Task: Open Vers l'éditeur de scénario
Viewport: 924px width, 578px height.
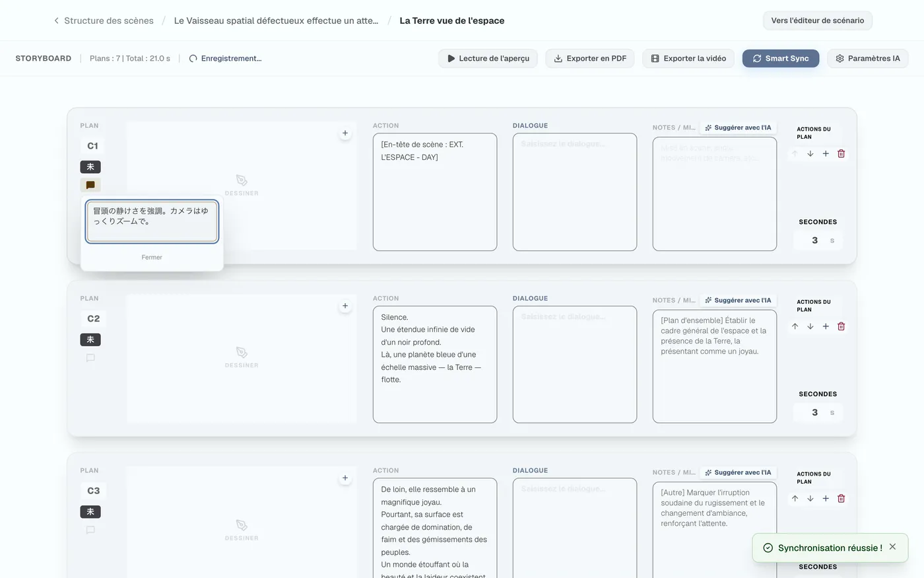Action: coord(817,20)
